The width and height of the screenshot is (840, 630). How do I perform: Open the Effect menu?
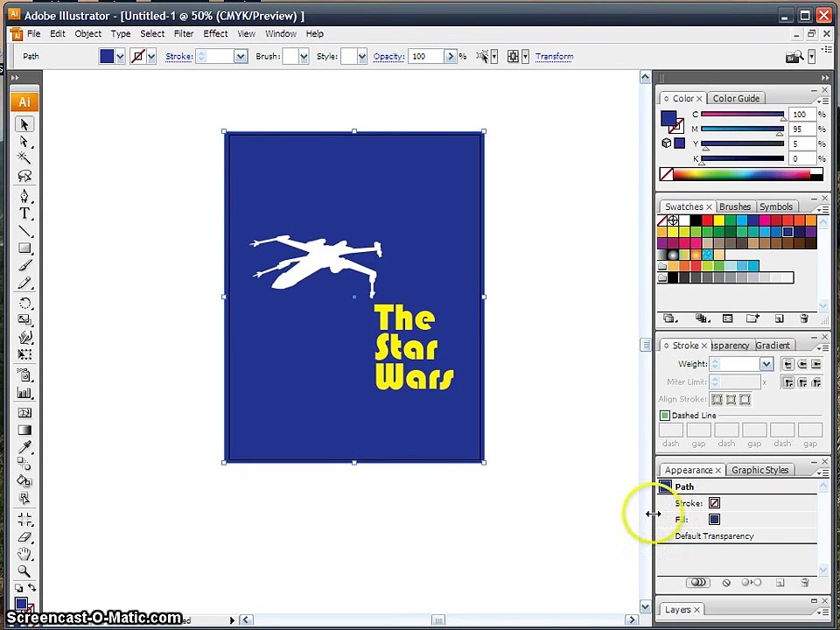(x=215, y=33)
